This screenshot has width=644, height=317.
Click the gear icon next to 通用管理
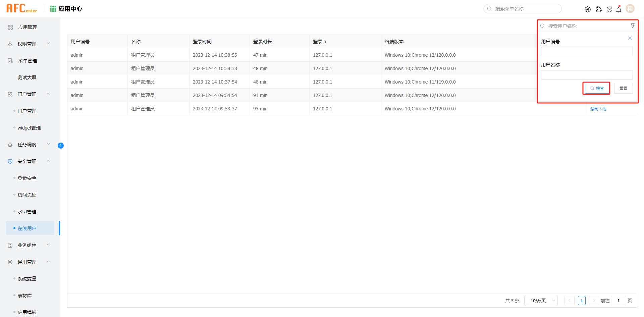[10, 262]
